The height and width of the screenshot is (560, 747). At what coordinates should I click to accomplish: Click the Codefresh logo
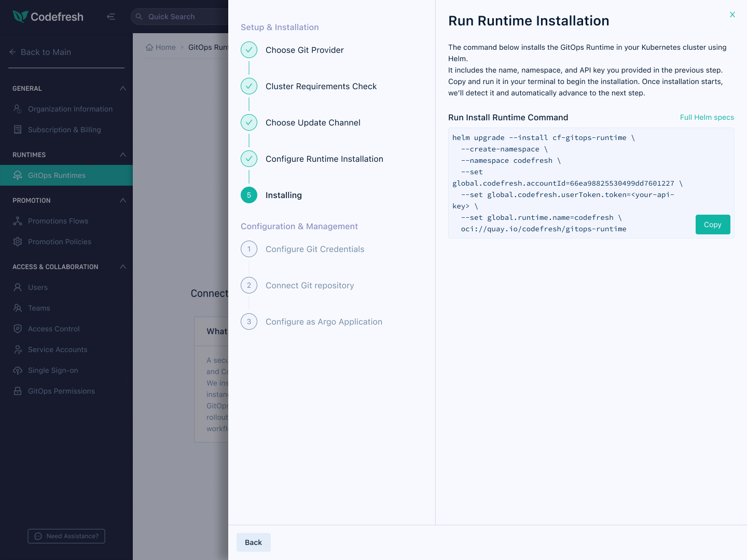click(48, 17)
